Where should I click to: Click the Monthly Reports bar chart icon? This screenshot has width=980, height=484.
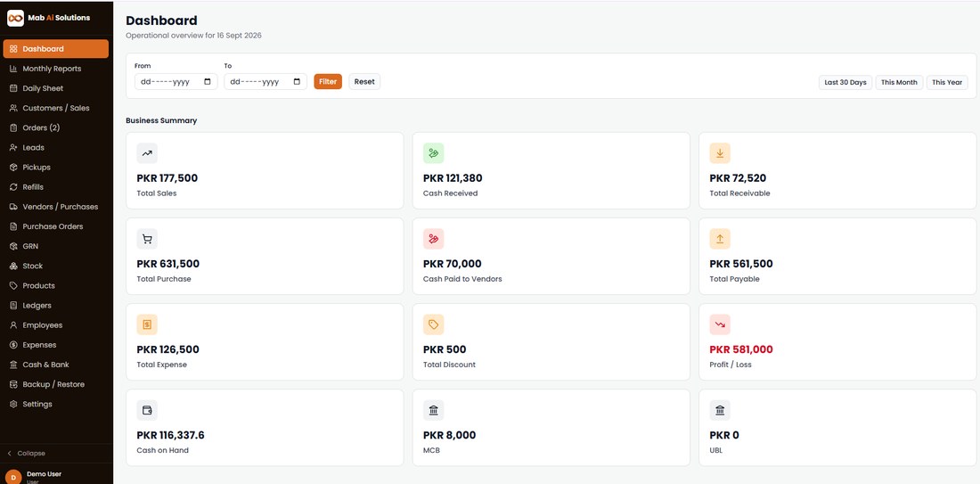click(13, 69)
